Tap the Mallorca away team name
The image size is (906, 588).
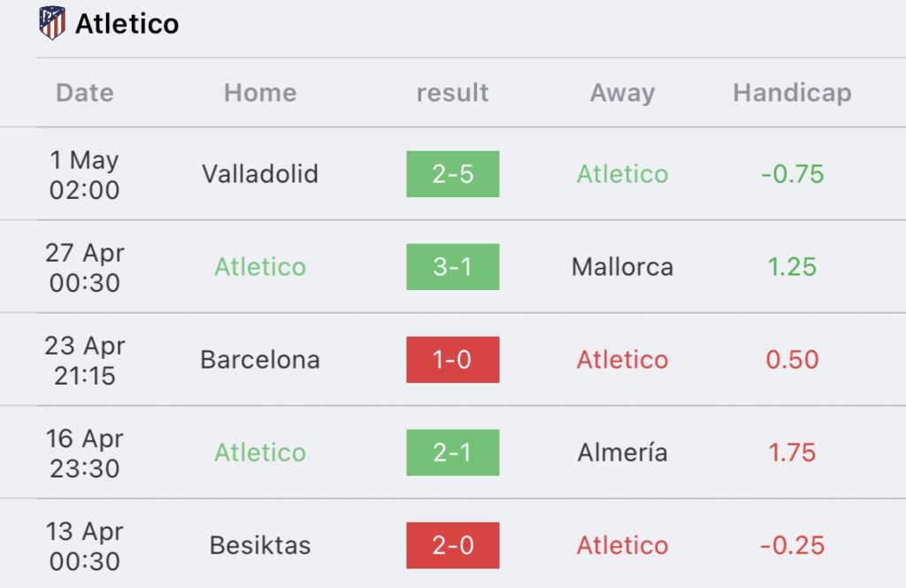[622, 267]
